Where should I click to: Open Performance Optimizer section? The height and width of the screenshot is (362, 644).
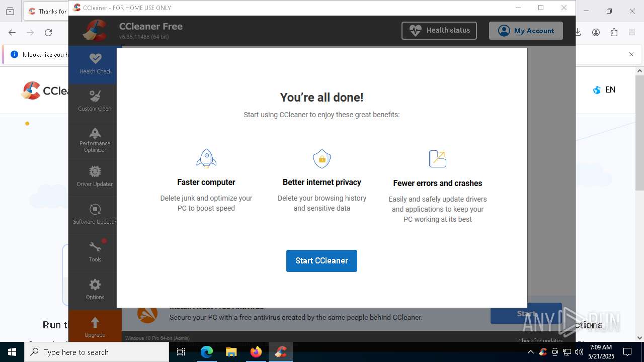(95, 140)
